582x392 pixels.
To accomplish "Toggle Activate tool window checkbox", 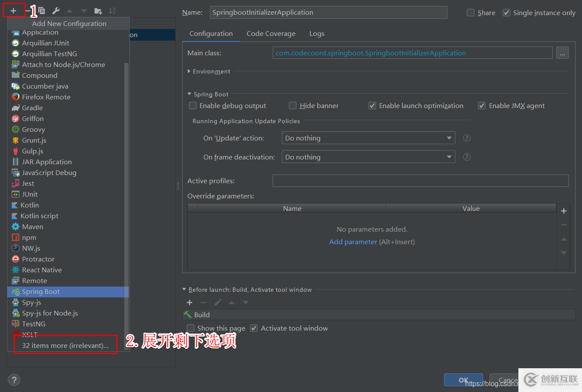I will (254, 328).
